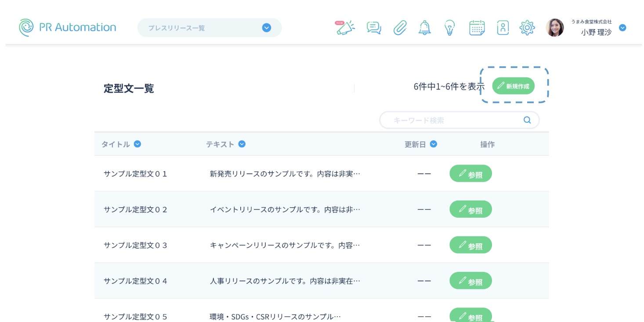Click 参照 for サンプル定型文０１
Image resolution: width=644 pixels, height=322 pixels.
pos(470,174)
